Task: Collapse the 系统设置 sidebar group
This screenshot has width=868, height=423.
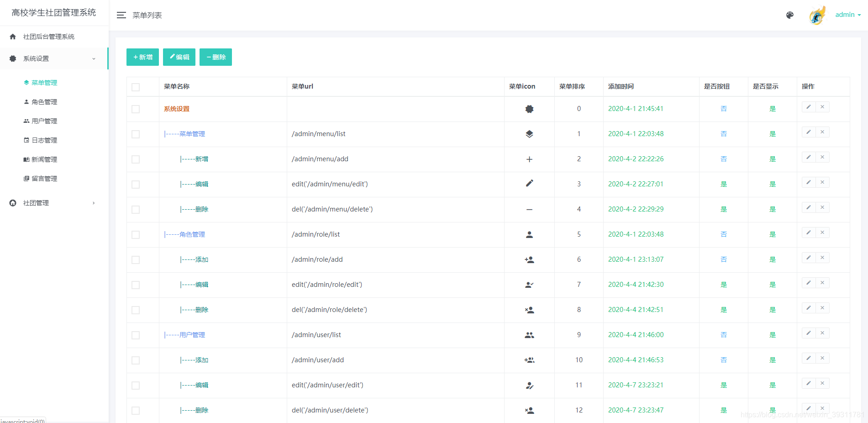Action: point(54,58)
